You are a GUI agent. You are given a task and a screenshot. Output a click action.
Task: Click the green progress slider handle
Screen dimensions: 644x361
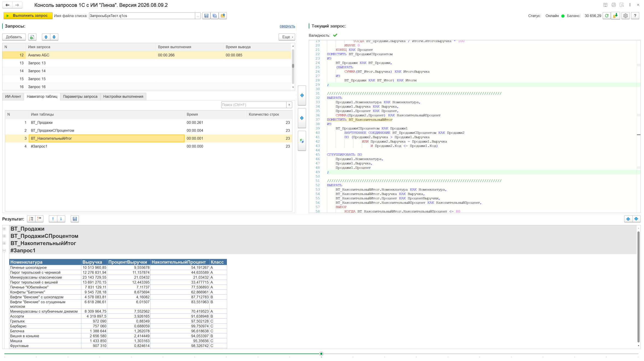pyautogui.click(x=321, y=354)
